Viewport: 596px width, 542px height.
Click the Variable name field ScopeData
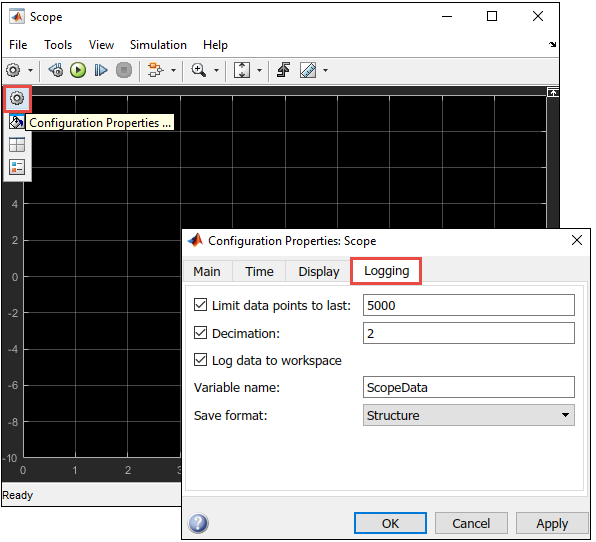pyautogui.click(x=469, y=387)
